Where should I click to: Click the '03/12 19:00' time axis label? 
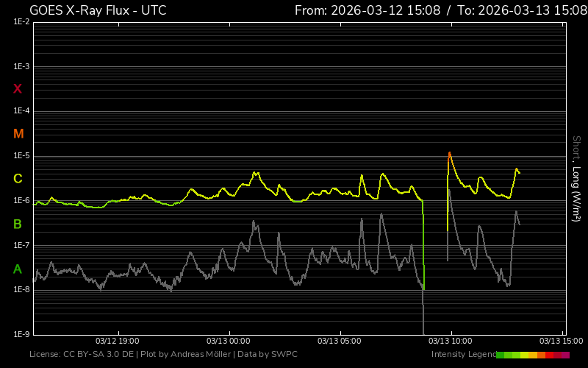[118, 341]
